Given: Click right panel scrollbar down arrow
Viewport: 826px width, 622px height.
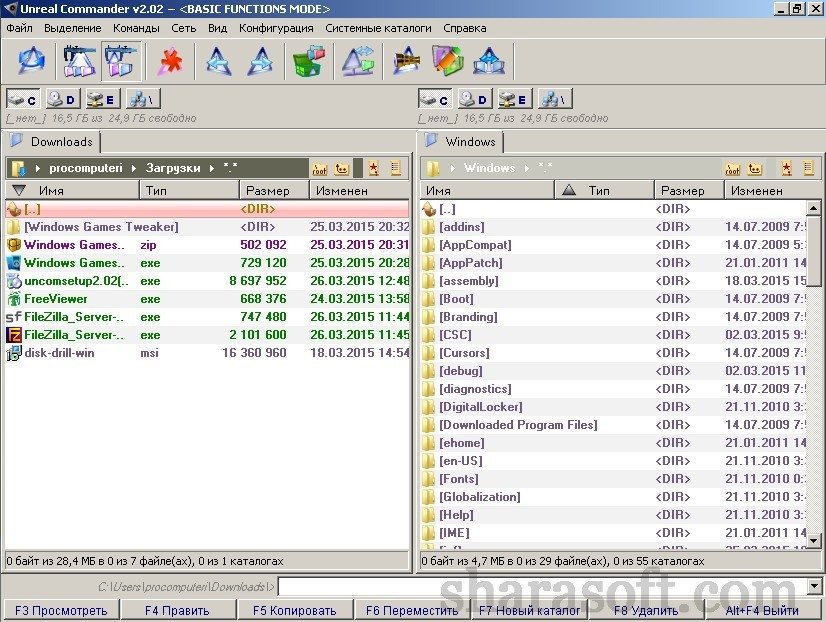Looking at the screenshot, I should click(x=814, y=540).
